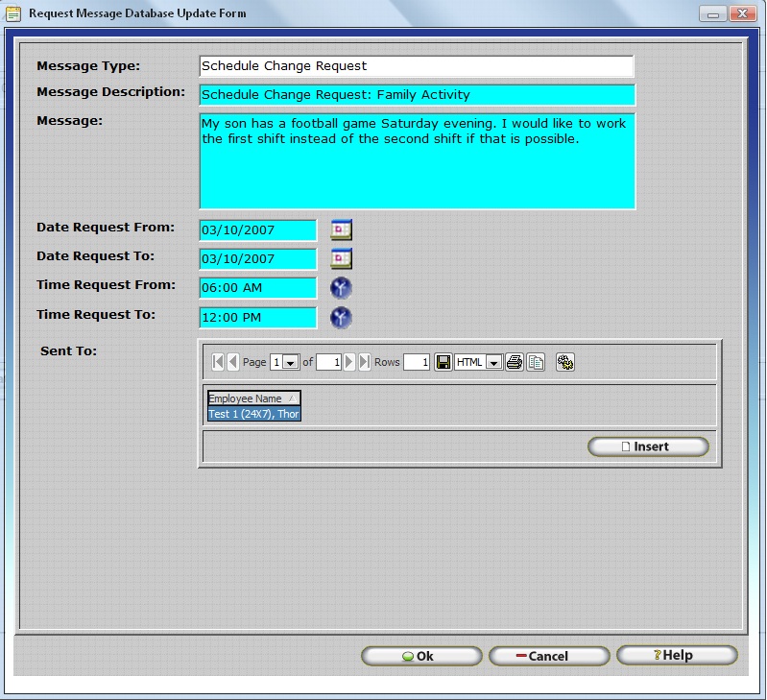Open the Date Request From calendar picker
The image size is (767, 700).
(x=341, y=229)
